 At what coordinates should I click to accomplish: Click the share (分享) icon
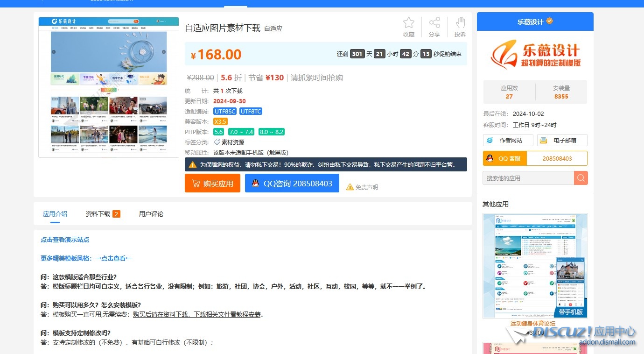tap(434, 23)
